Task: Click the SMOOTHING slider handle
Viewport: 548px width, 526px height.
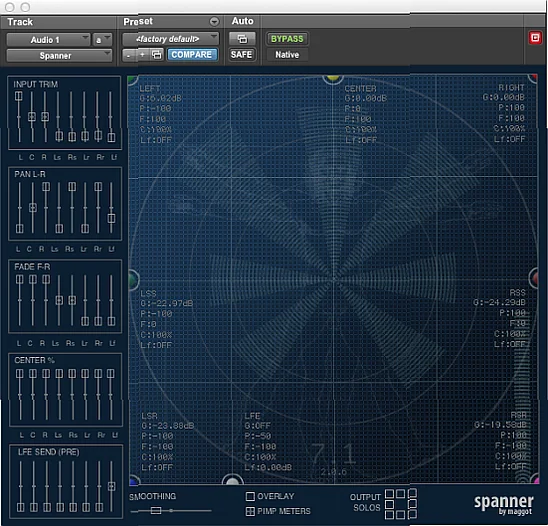Action: coord(156,511)
